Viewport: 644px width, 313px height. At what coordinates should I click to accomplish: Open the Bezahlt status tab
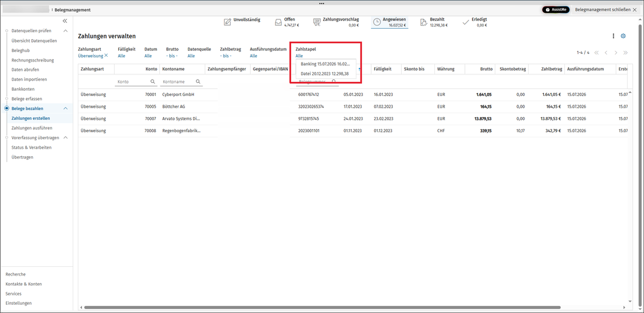point(434,22)
